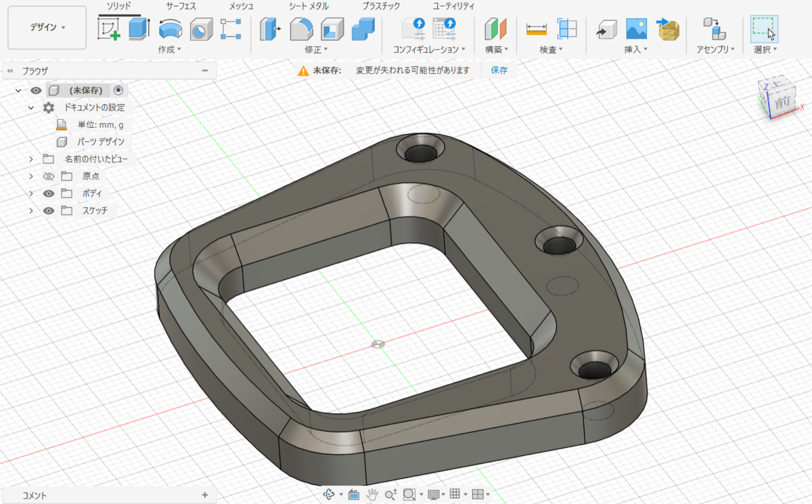Select the Press Pull tool
This screenshot has width=812, height=504.
click(x=270, y=30)
